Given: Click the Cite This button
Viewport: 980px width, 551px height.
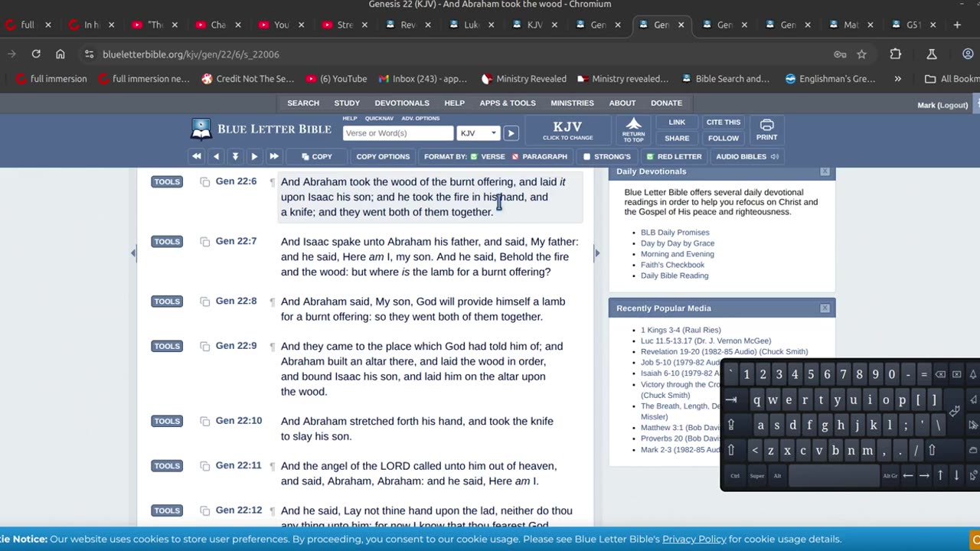Looking at the screenshot, I should click(724, 122).
